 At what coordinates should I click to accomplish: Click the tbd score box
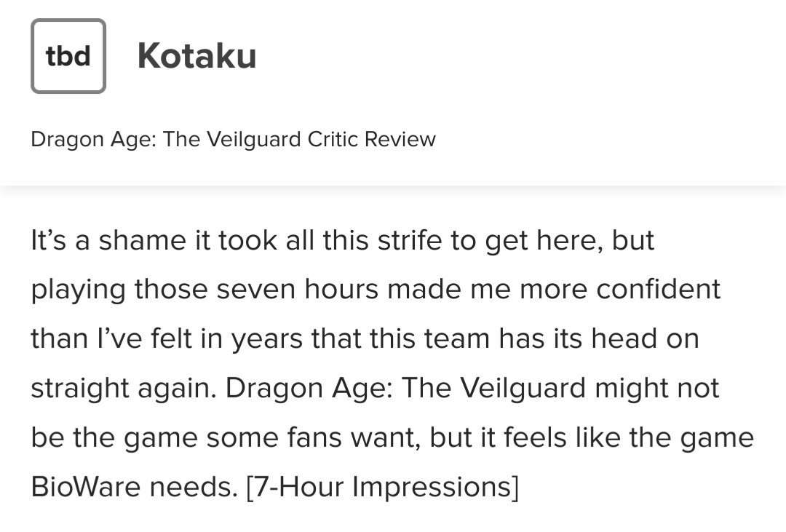[x=68, y=56]
